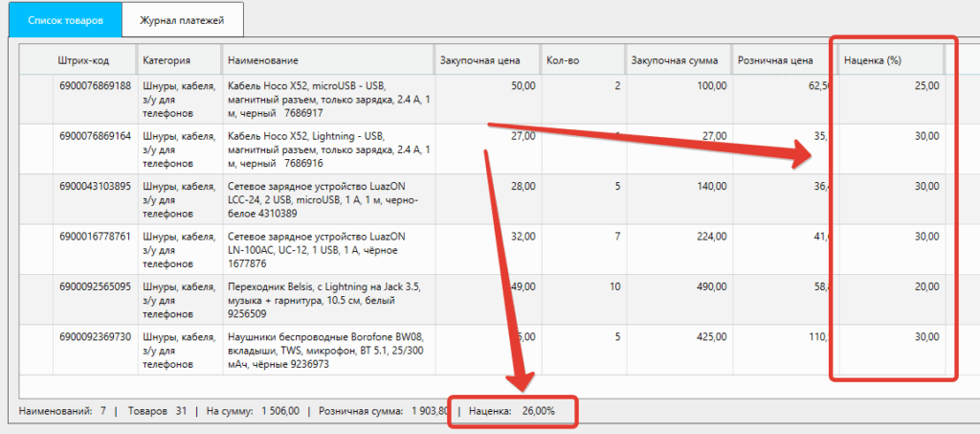Open the Список товаров tab
The width and height of the screenshot is (980, 434).
(61, 20)
